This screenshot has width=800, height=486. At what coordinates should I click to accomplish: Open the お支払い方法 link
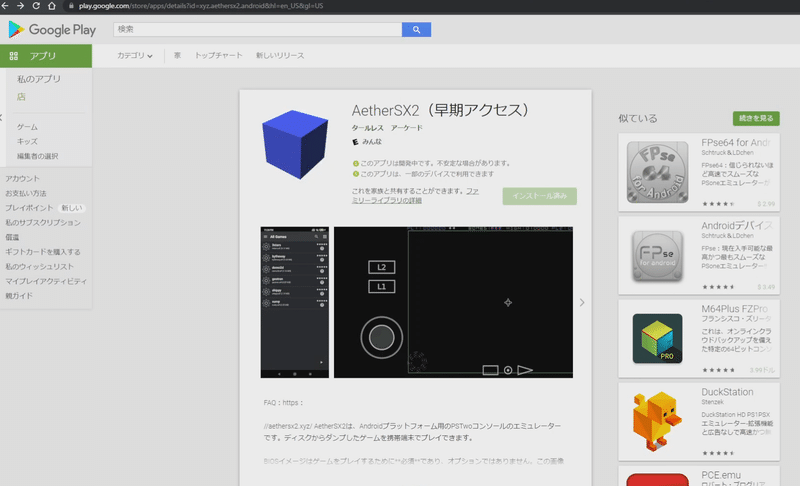pyautogui.click(x=26, y=193)
